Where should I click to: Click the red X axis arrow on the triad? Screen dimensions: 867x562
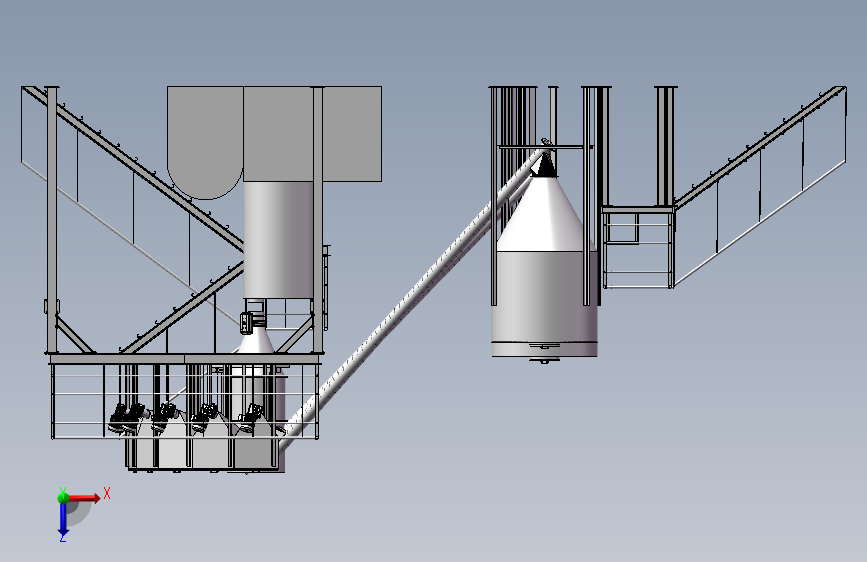[x=84, y=498]
